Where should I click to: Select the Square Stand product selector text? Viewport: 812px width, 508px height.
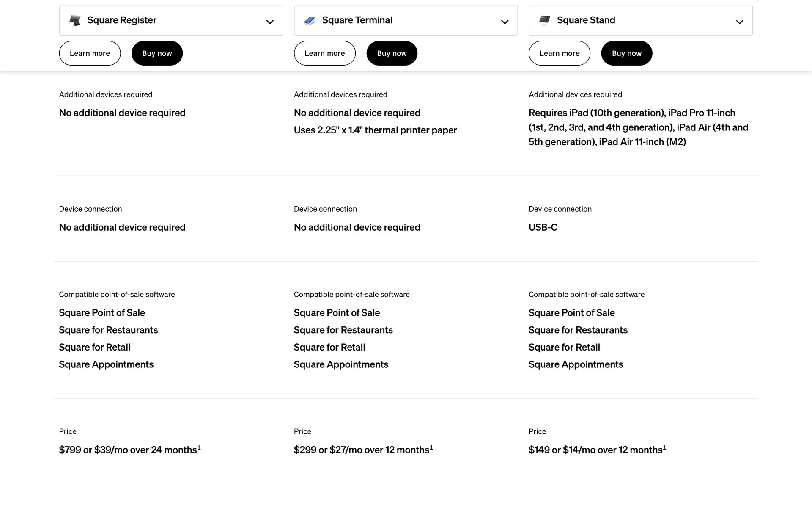point(586,20)
